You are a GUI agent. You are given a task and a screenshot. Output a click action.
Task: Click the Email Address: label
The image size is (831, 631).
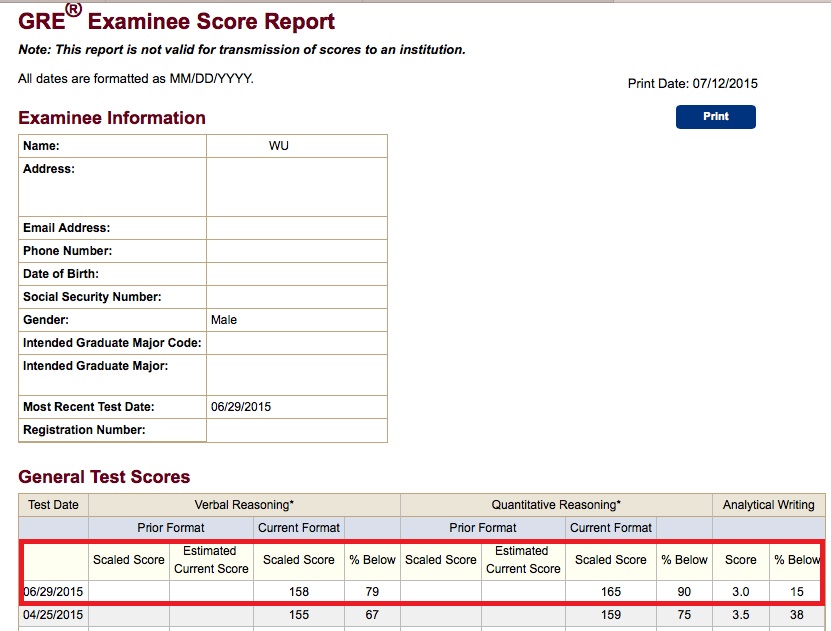[66, 228]
